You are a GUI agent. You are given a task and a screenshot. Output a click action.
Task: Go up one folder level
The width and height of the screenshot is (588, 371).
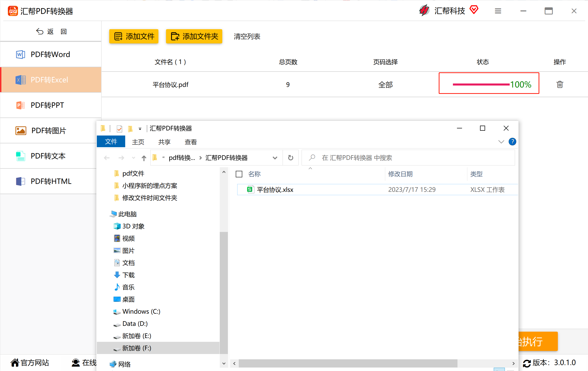click(x=144, y=158)
